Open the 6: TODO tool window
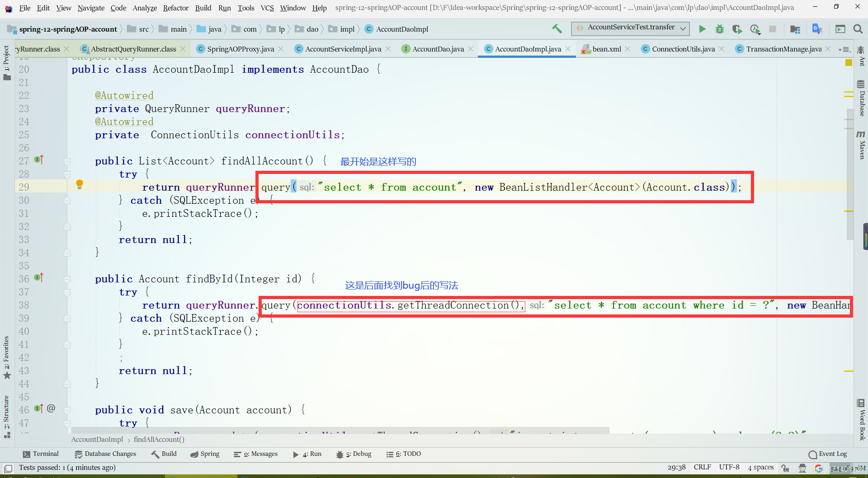 coord(403,454)
